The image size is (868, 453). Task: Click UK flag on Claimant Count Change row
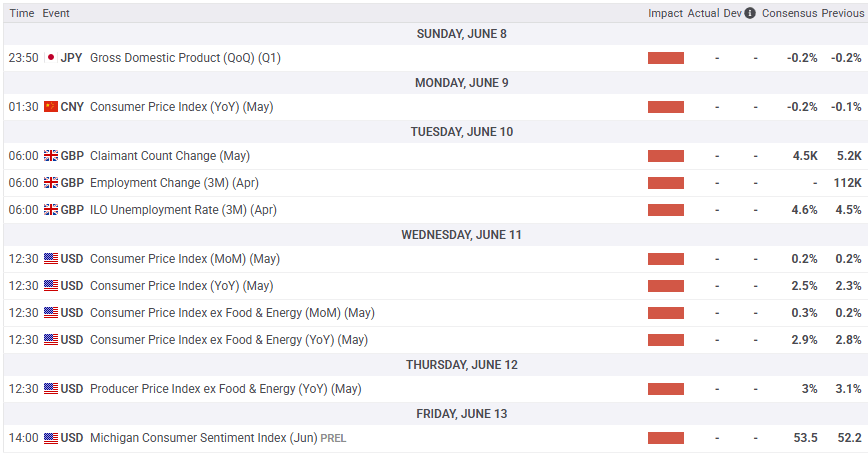(51, 156)
